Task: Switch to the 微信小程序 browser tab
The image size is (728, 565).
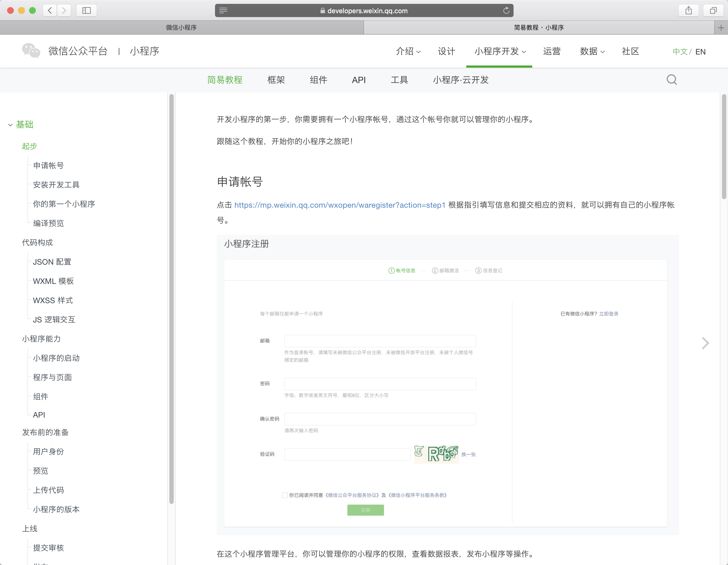Action: [x=181, y=28]
